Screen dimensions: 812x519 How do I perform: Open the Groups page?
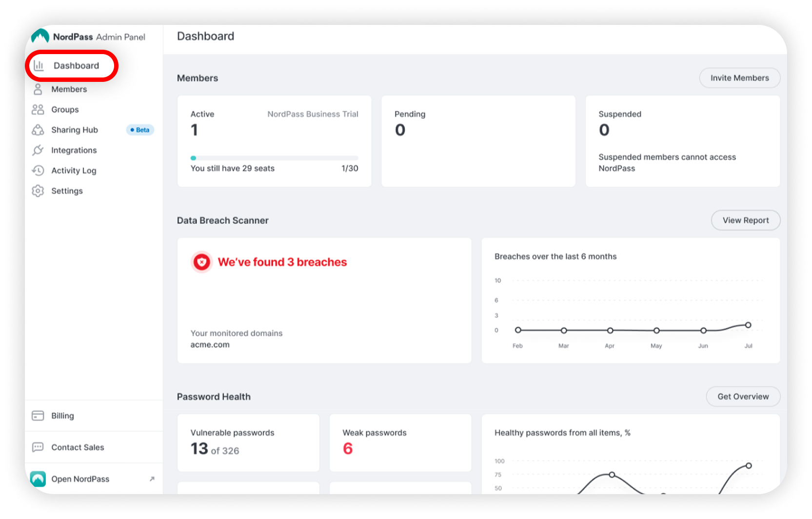pos(65,110)
